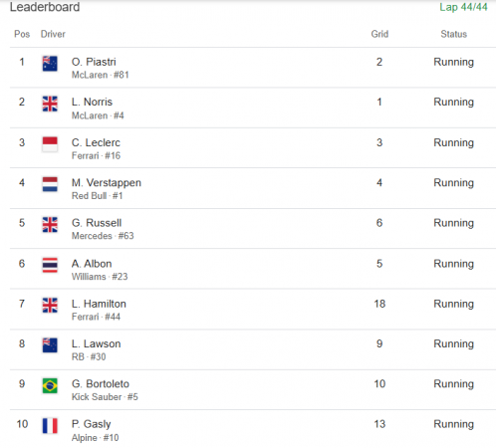Select the Leaderboard heading
The image size is (496, 448).
(x=45, y=7)
